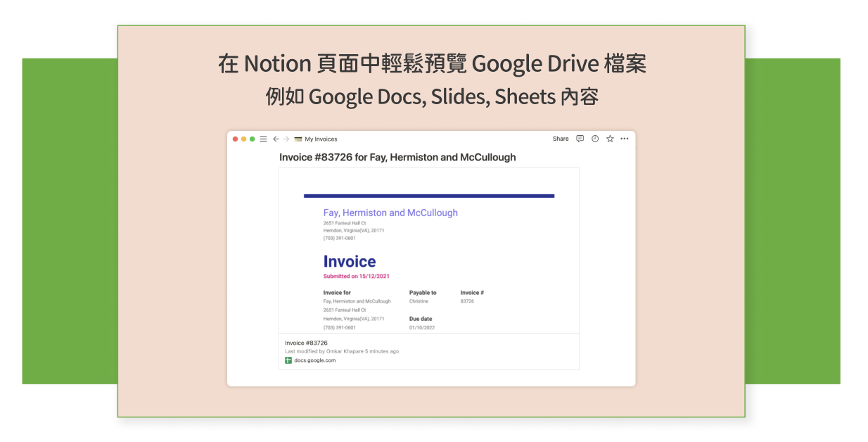The height and width of the screenshot is (442, 868).
Task: Toggle fullscreen with the green traffic light
Action: (252, 139)
